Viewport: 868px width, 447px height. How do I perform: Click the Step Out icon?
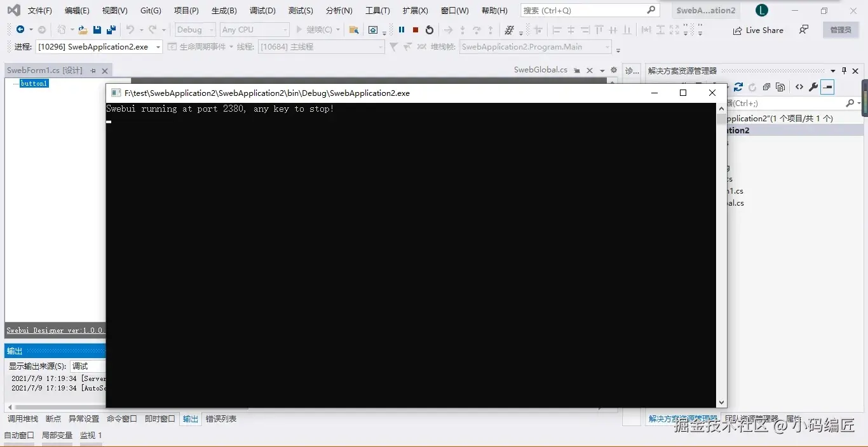coord(491,30)
